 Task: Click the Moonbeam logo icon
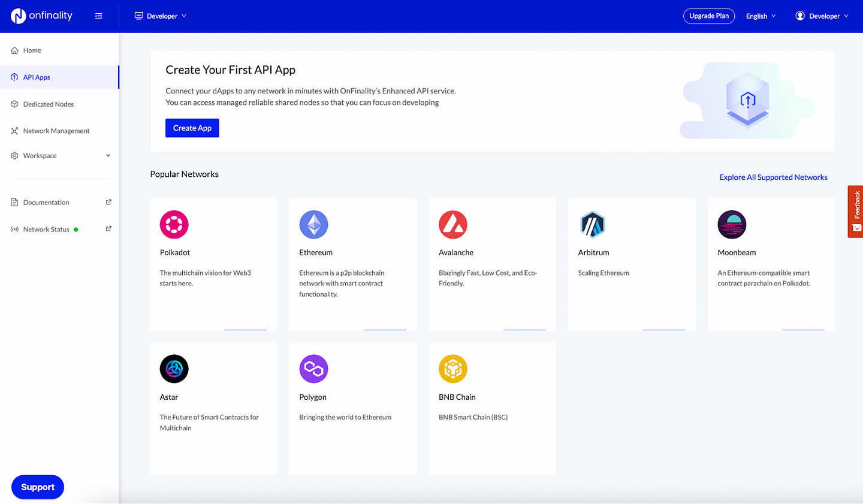click(732, 225)
